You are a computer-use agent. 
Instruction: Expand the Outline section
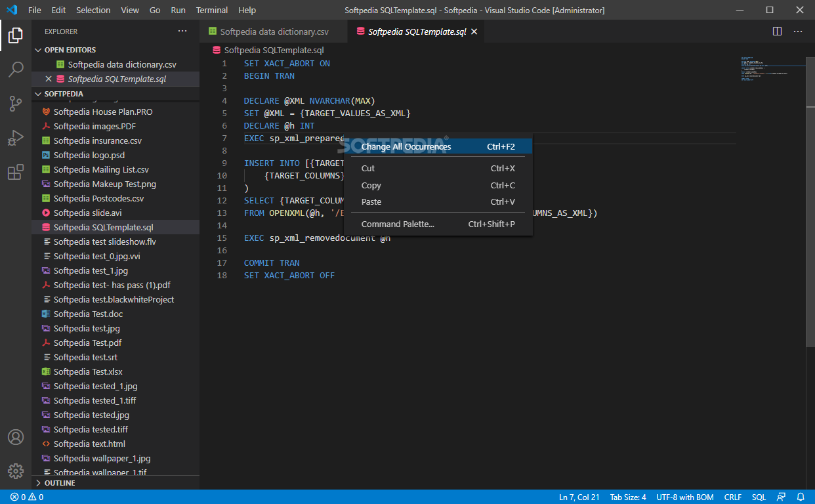[115, 483]
